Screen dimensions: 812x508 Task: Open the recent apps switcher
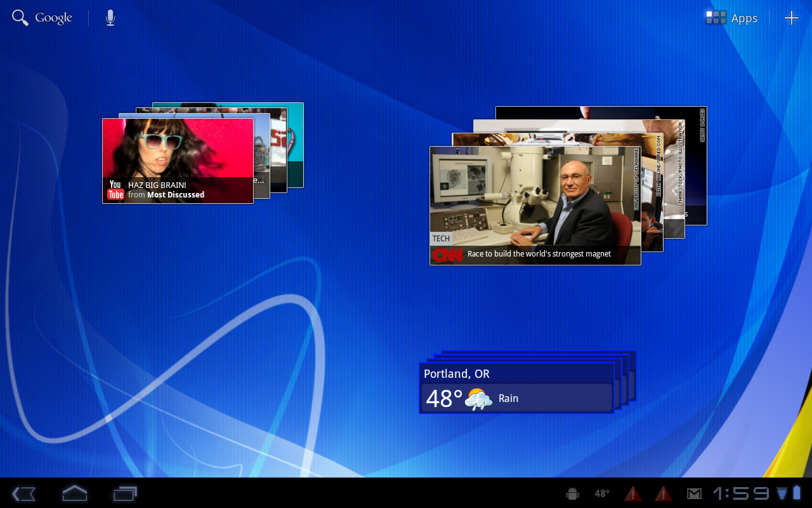(x=125, y=493)
